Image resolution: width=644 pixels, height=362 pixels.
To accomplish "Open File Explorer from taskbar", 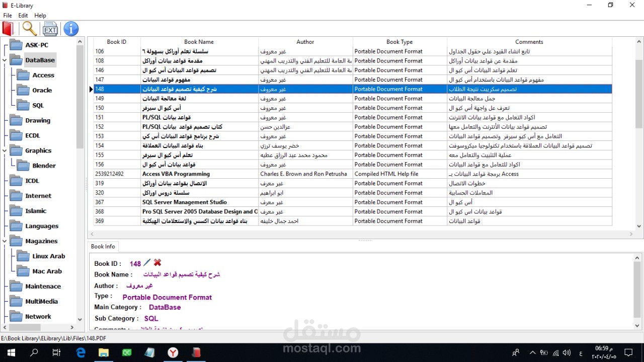I will [x=104, y=352].
